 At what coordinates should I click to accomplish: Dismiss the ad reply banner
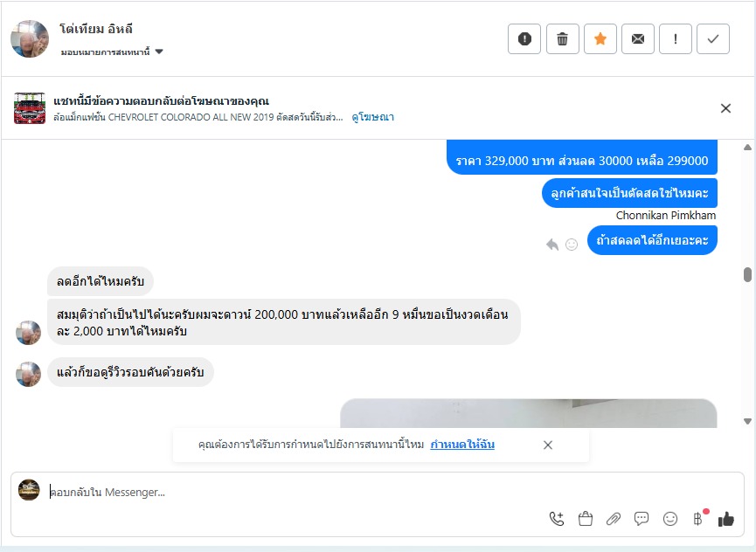[725, 108]
